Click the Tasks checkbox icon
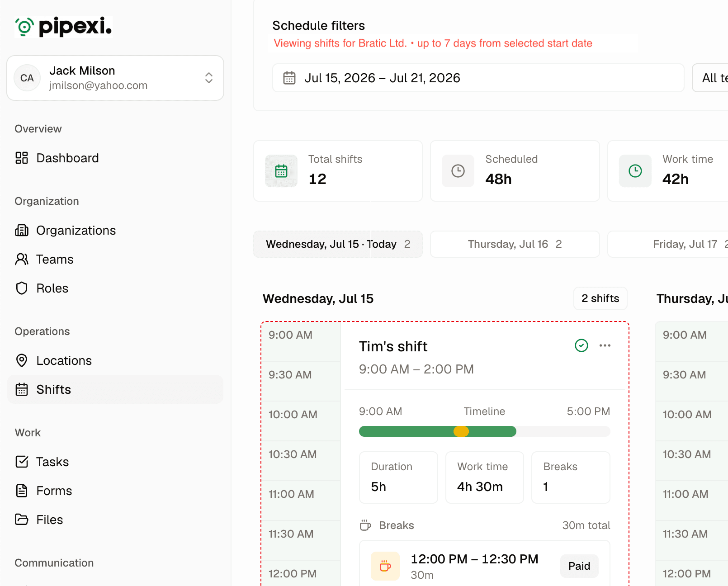728x586 pixels. click(x=22, y=462)
